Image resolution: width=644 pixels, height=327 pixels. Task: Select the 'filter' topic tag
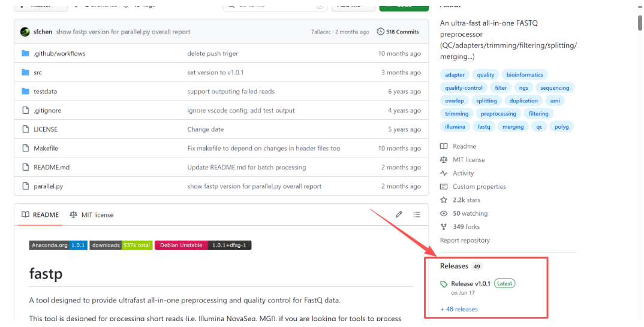click(501, 88)
